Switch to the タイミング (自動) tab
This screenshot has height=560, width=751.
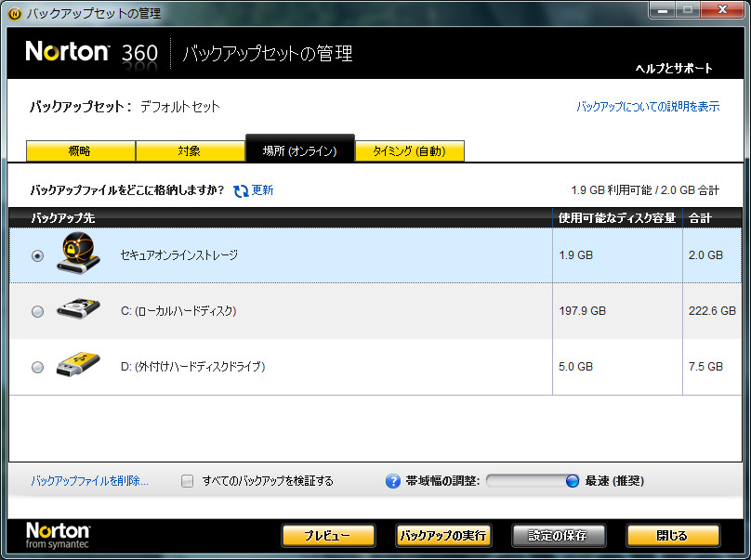[410, 150]
